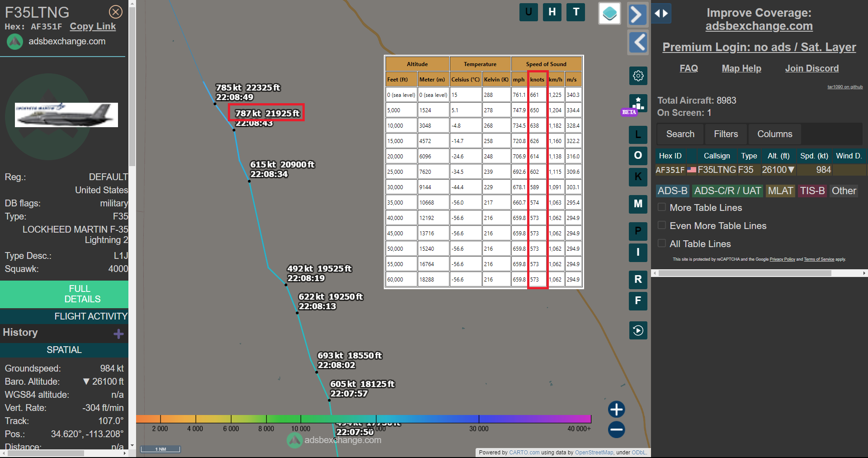Open the Filters tab

click(726, 134)
